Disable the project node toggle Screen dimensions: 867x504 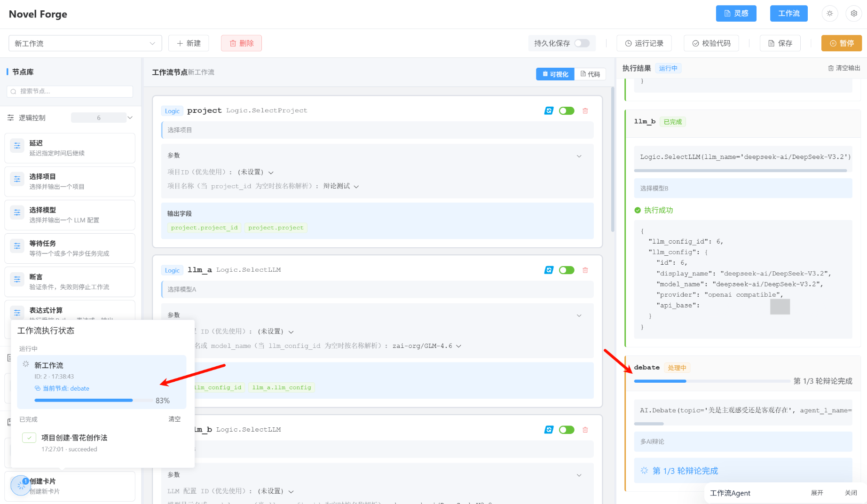point(567,111)
